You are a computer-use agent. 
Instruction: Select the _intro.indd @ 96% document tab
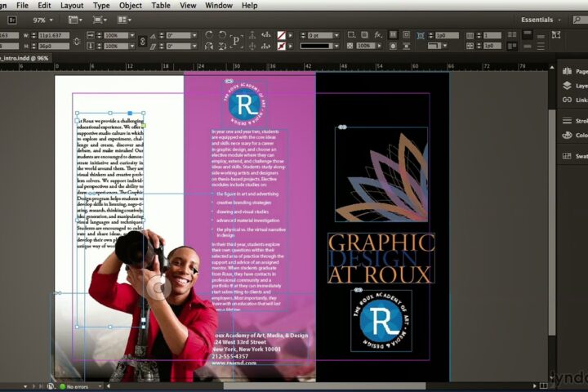pyautogui.click(x=25, y=58)
